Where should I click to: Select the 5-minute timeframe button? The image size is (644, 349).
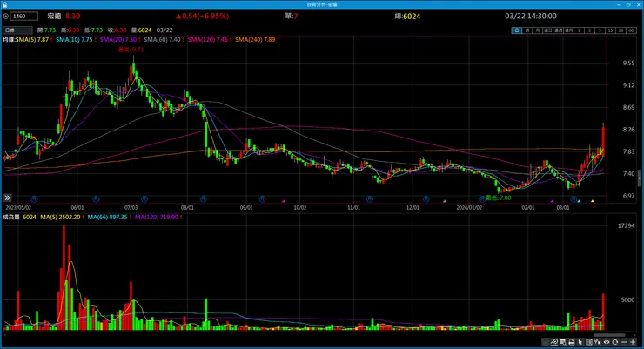click(600, 30)
